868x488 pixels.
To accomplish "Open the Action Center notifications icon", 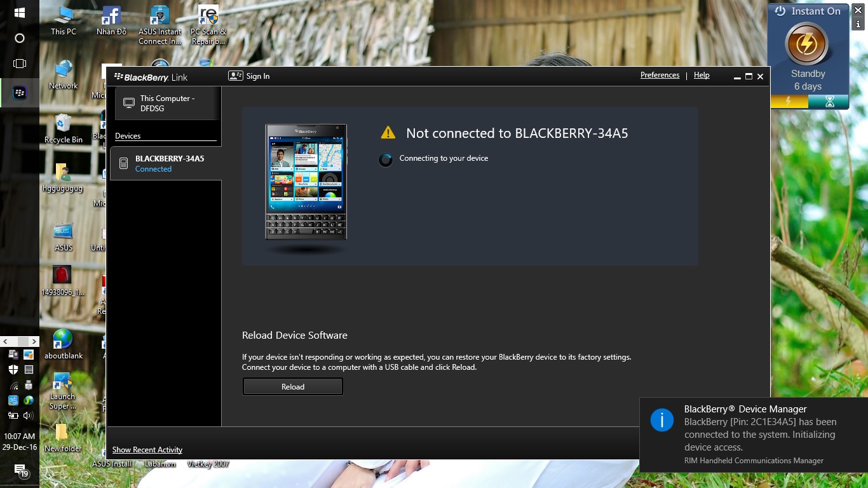I will point(21,471).
